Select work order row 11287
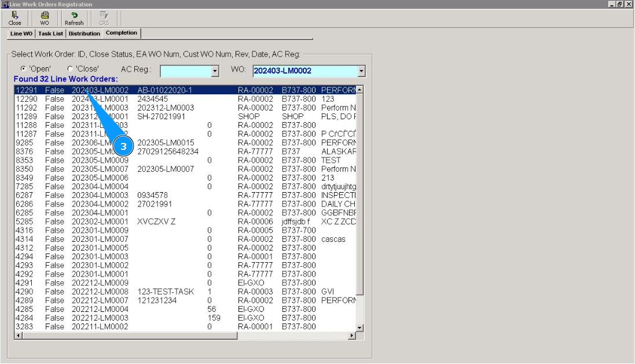This screenshot has width=635, height=364. [185, 134]
